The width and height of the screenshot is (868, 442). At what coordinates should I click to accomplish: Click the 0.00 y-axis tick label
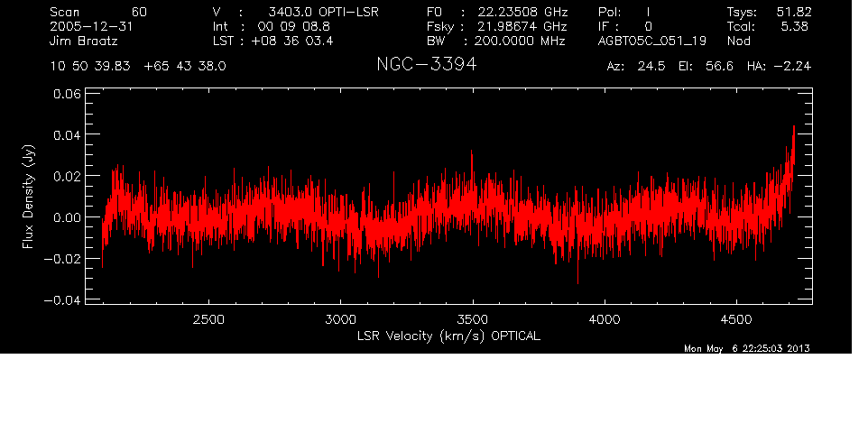(x=67, y=217)
